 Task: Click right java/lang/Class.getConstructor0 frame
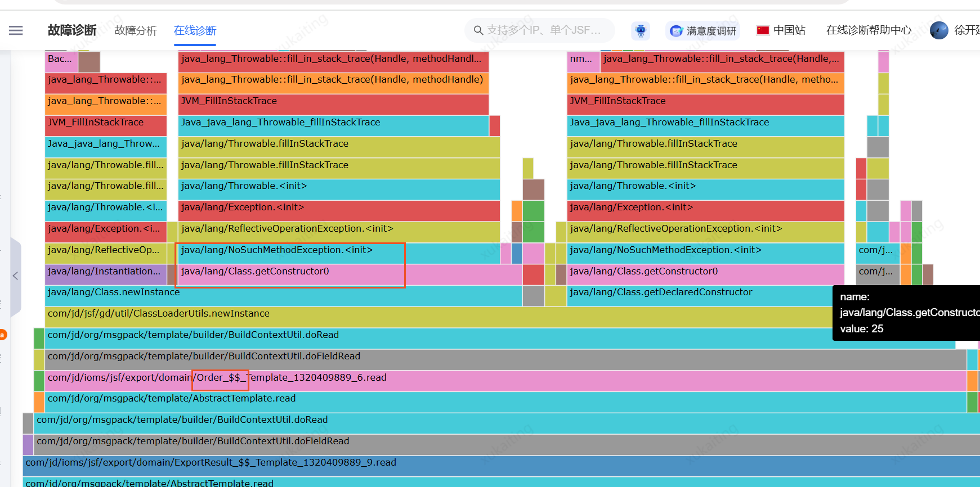coord(705,274)
